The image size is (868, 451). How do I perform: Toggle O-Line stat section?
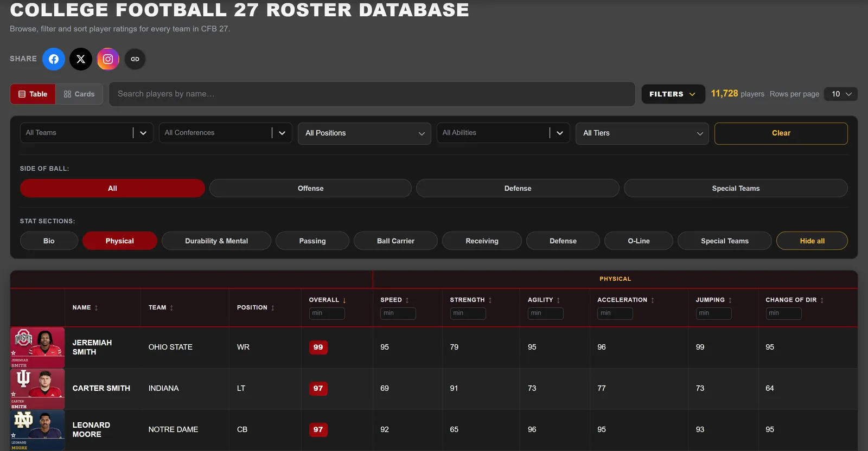click(639, 241)
